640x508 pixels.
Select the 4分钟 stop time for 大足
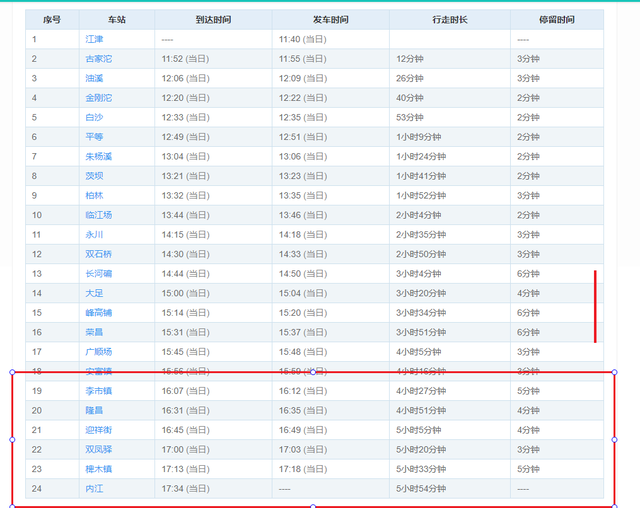click(528, 293)
